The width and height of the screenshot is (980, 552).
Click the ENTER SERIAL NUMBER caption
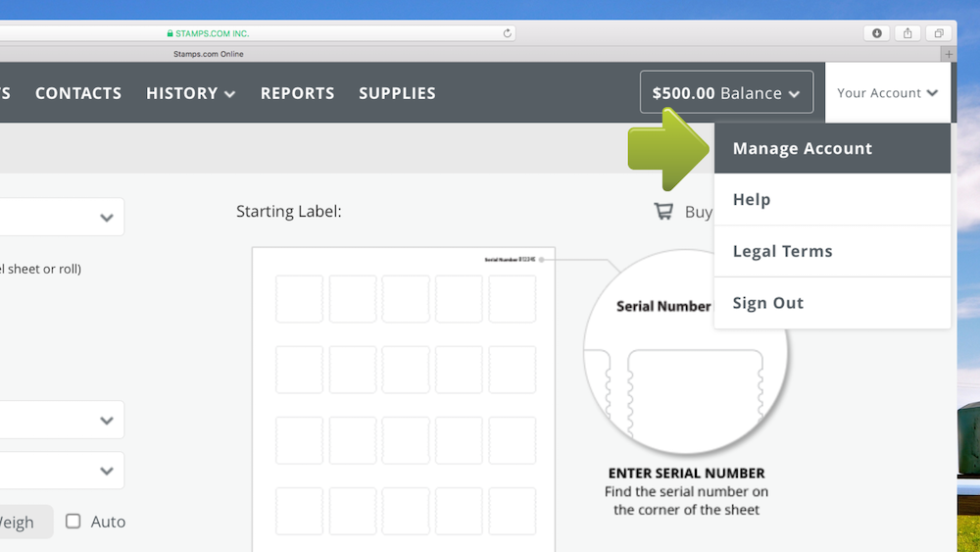[x=686, y=474]
